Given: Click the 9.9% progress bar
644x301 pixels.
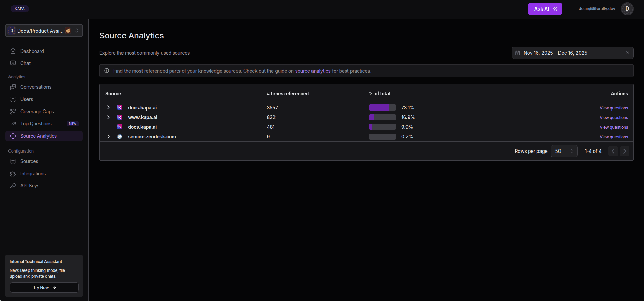Looking at the screenshot, I should 382,127.
